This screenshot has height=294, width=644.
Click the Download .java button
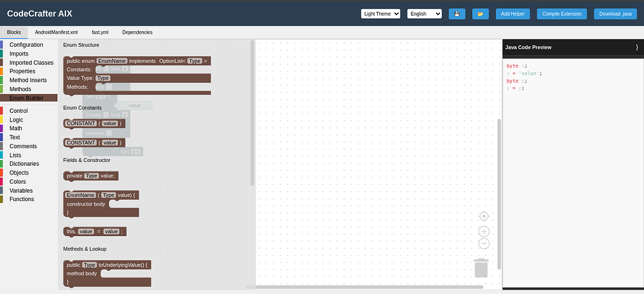[x=615, y=14]
